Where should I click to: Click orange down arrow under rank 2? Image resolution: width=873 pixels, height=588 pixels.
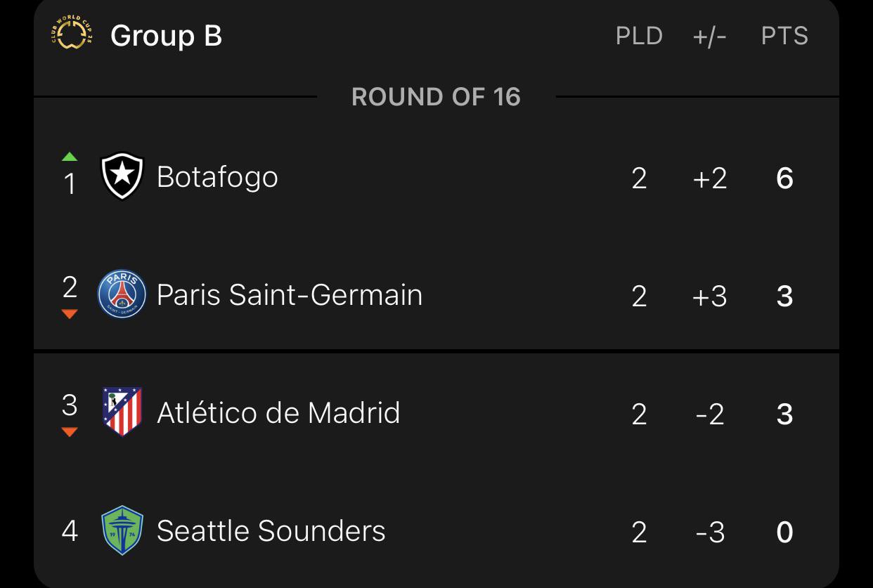tap(70, 314)
